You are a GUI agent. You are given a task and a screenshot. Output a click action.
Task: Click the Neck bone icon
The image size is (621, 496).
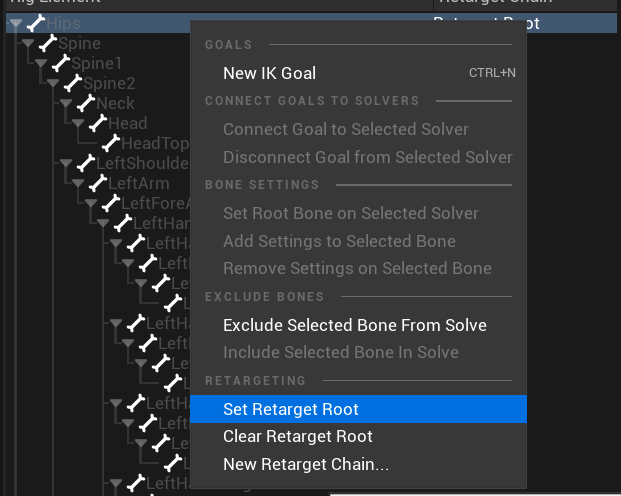coord(86,103)
